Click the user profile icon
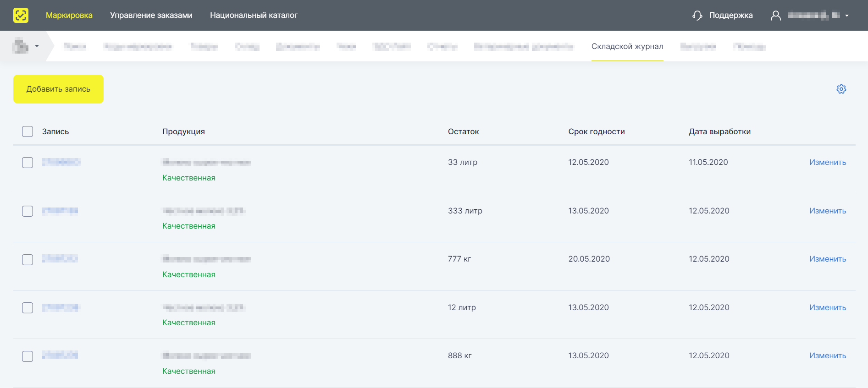Screen dimensions: 868x388 point(775,16)
